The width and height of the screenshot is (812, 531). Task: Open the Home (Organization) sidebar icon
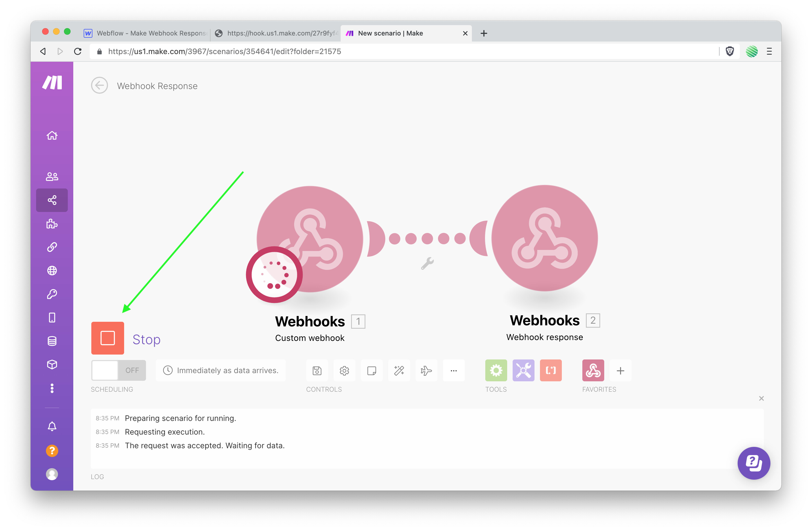coord(52,135)
